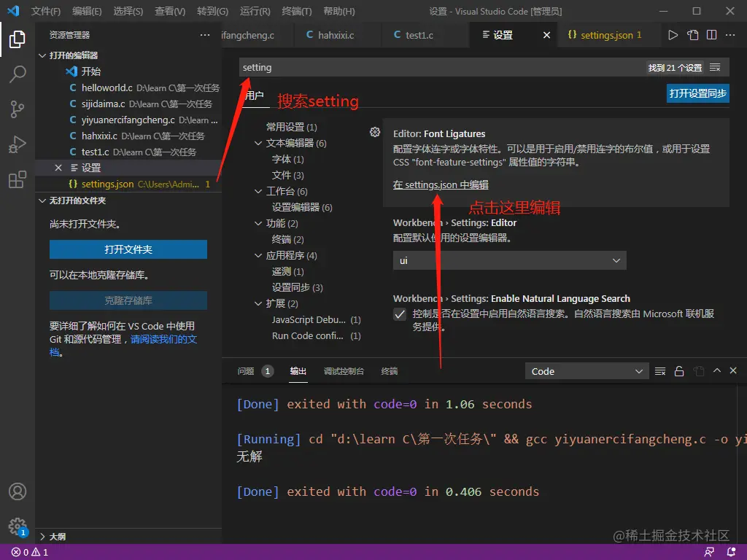The height and width of the screenshot is (560, 747).
Task: Click the notifications bell in status bar
Action: click(731, 553)
